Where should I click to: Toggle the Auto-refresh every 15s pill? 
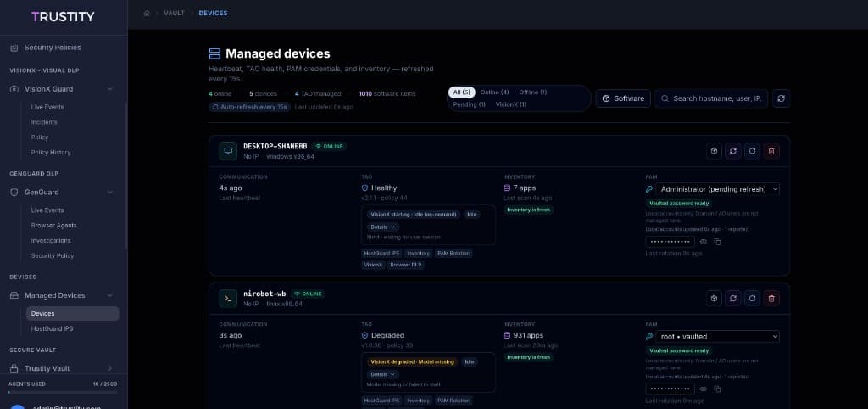tap(250, 107)
